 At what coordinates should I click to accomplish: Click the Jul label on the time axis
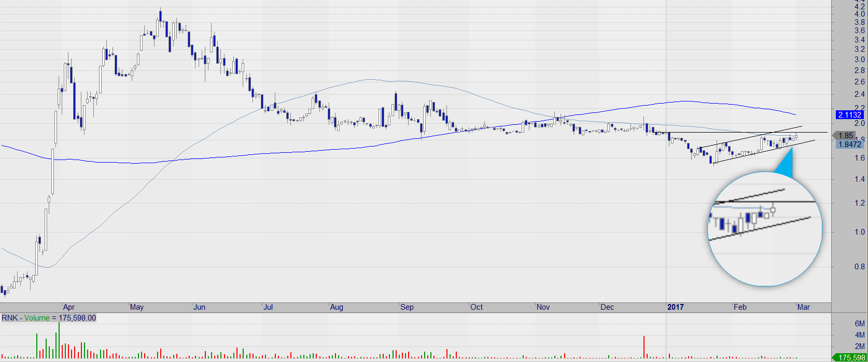click(x=268, y=307)
